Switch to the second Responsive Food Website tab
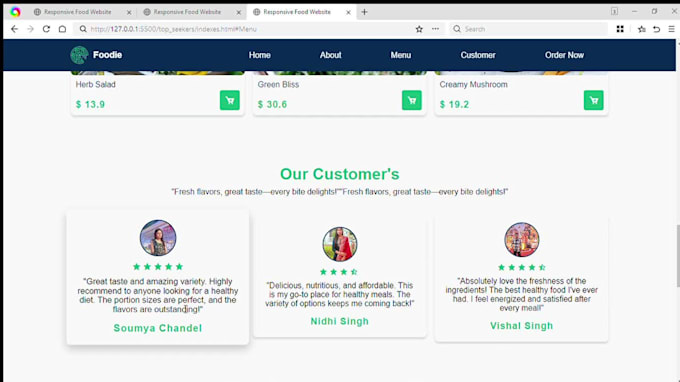 click(x=187, y=12)
